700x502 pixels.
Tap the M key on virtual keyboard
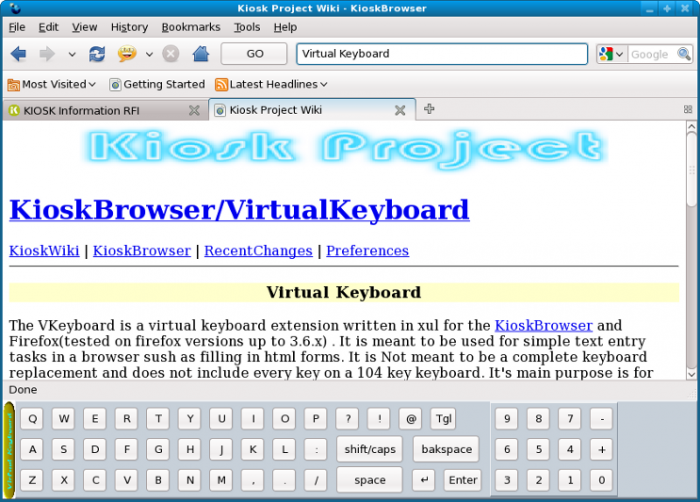pyautogui.click(x=221, y=480)
